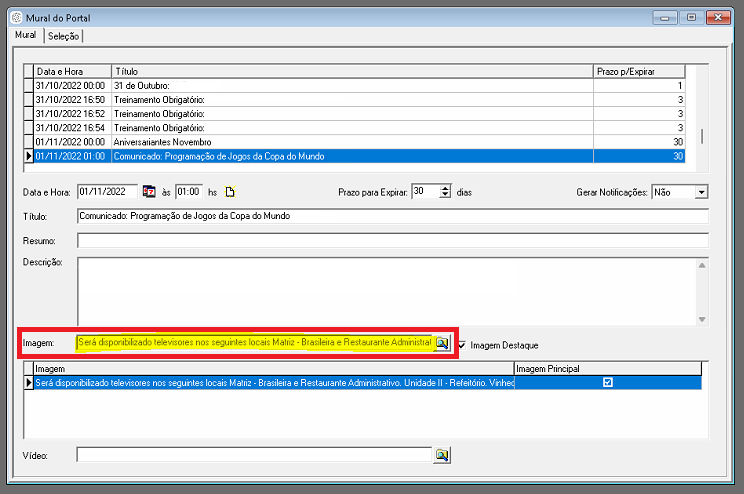744x494 pixels.
Task: Select the Mural tab
Action: point(25,35)
